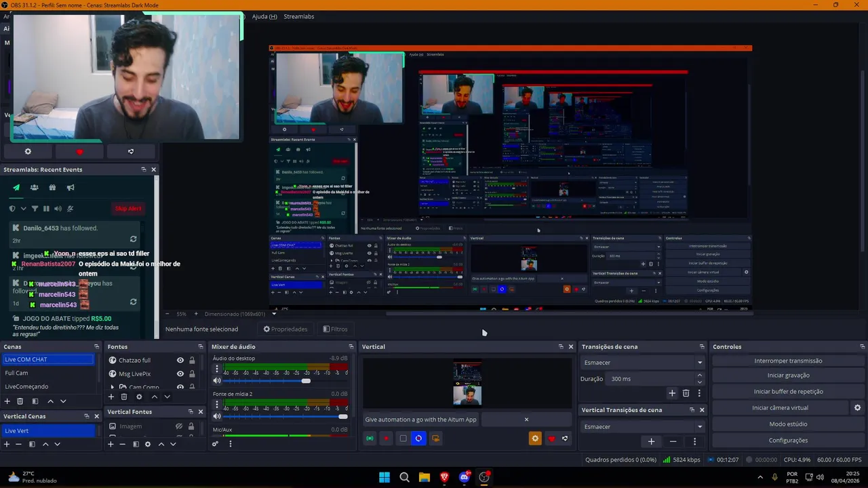Add a new scene in Cenas panel
This screenshot has height=488, width=868.
click(7, 401)
